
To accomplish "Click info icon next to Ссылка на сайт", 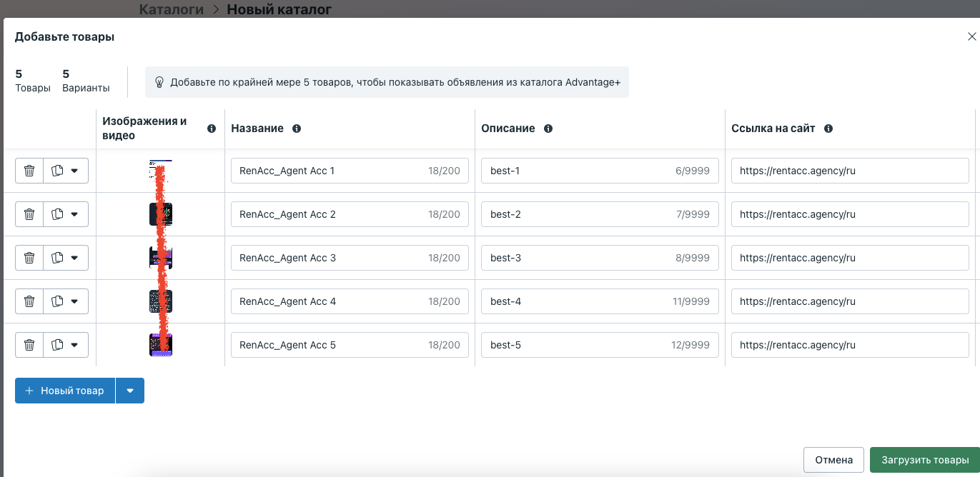I will tap(828, 129).
